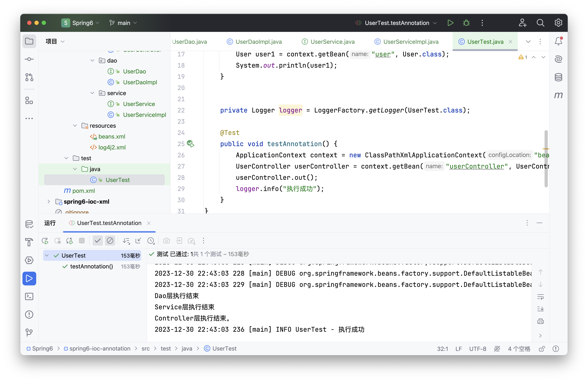Image resolution: width=588 pixels, height=382 pixels.
Task: Open the Maven tool window
Action: (x=558, y=95)
